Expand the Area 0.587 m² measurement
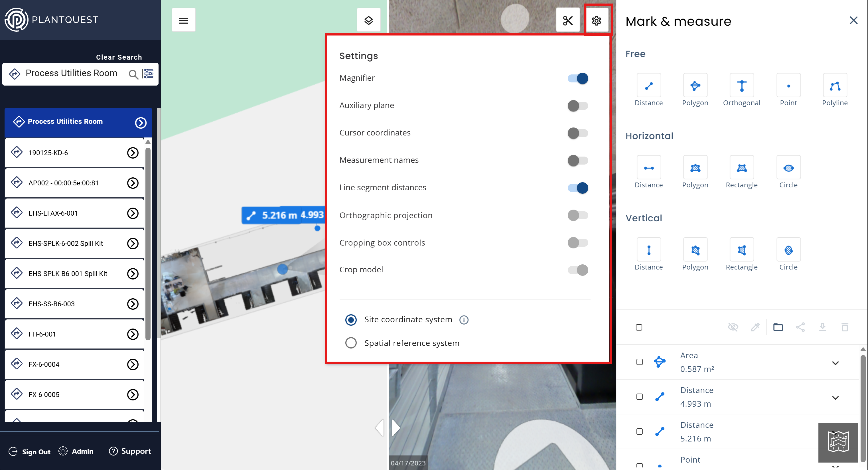The image size is (868, 470). click(835, 363)
